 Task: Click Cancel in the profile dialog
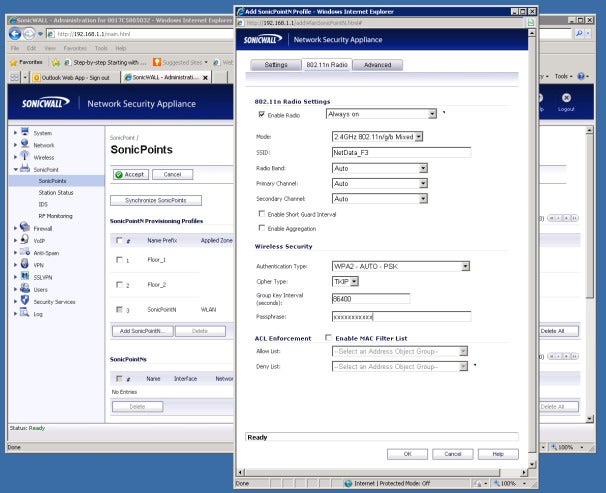click(453, 454)
